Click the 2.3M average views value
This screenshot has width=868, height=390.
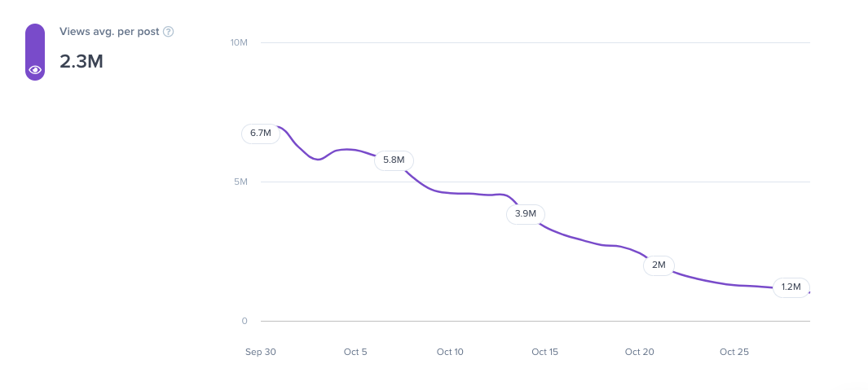click(82, 61)
